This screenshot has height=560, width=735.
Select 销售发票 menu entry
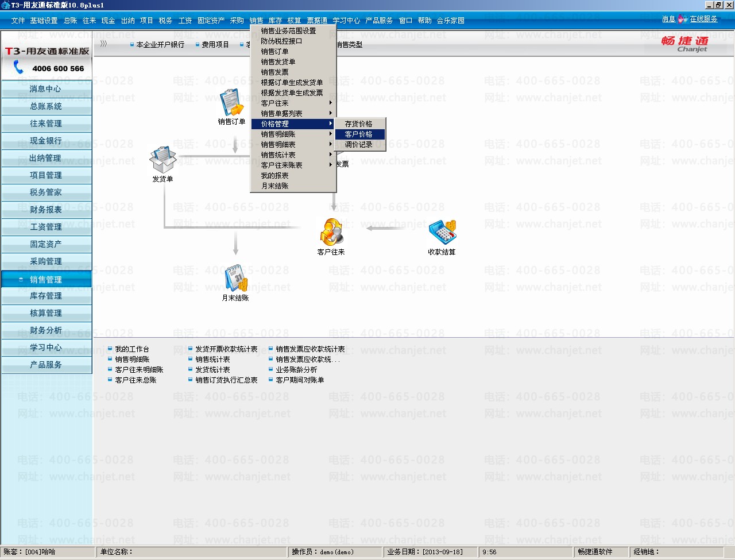[x=293, y=72]
